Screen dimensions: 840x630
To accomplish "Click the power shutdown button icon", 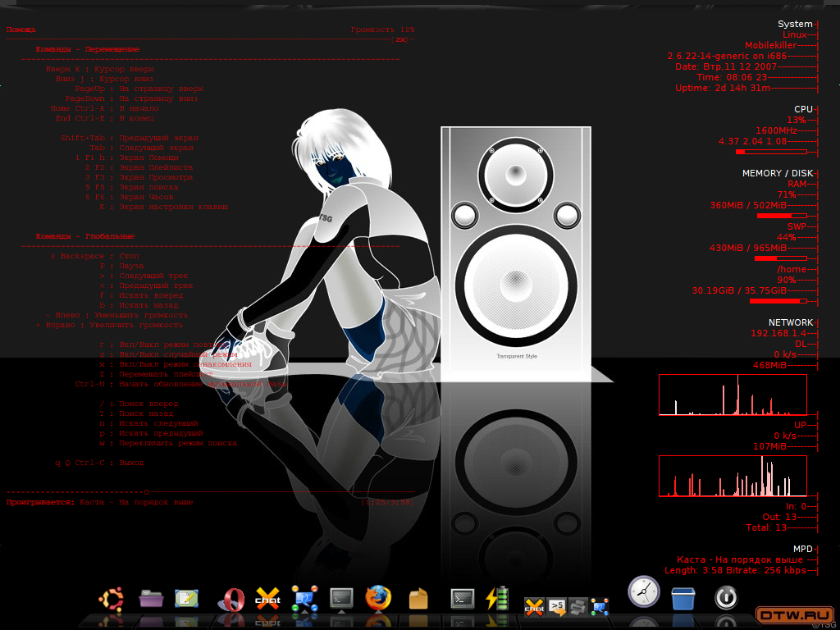I will click(x=726, y=598).
